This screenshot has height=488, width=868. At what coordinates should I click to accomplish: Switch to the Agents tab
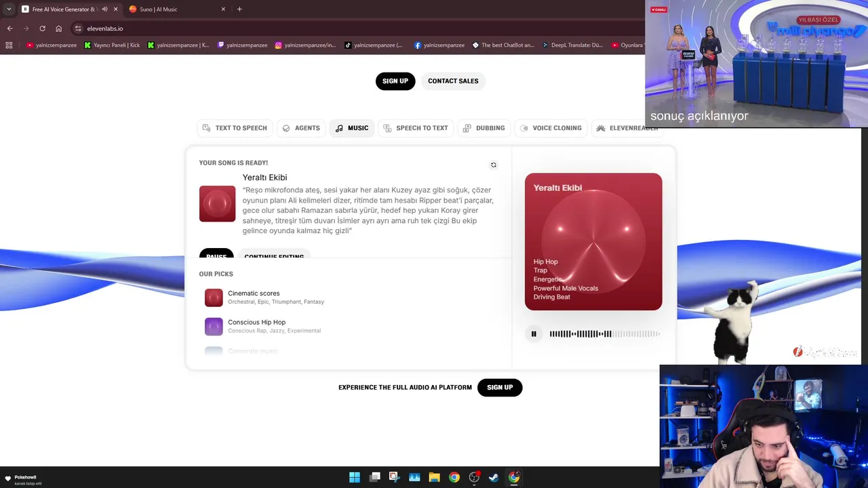[x=301, y=128]
